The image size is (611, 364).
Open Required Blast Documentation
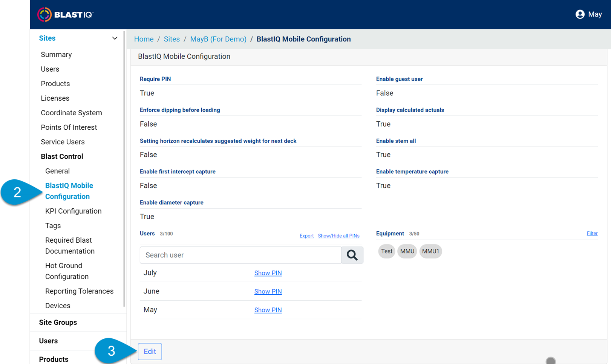70,246
